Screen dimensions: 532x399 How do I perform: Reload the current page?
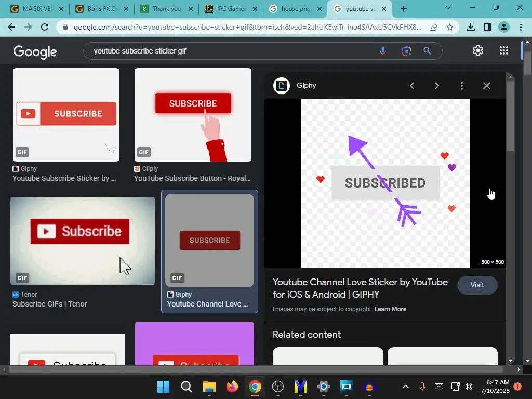pos(45,27)
